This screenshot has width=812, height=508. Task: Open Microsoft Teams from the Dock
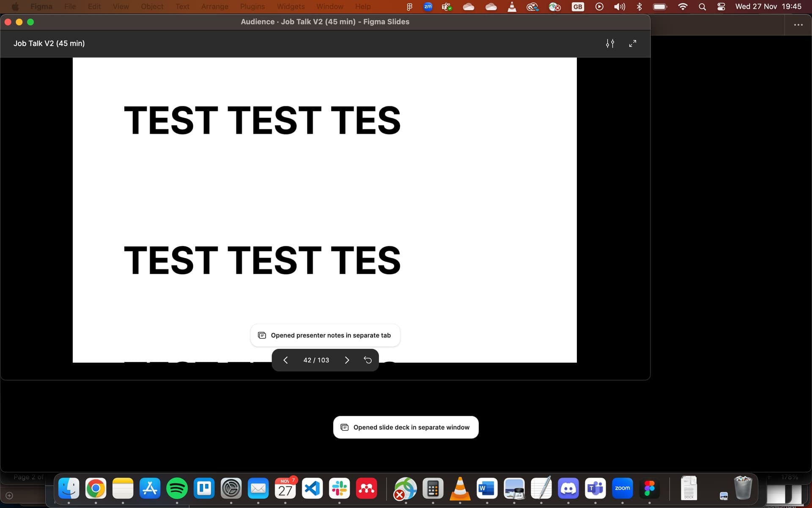pyautogui.click(x=595, y=489)
